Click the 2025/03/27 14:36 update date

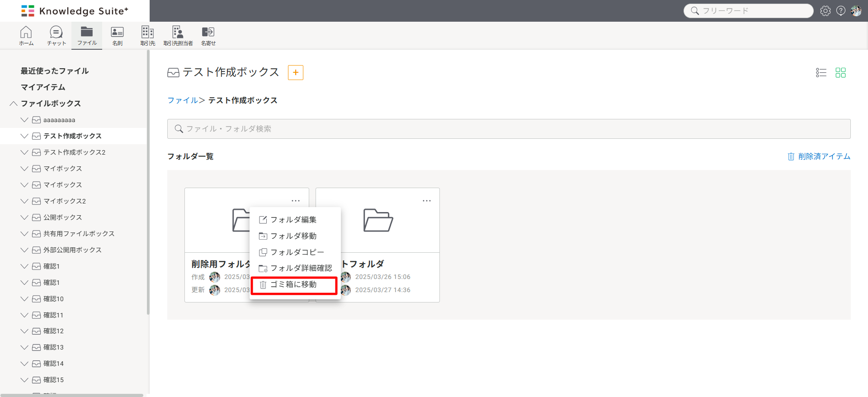(x=383, y=290)
